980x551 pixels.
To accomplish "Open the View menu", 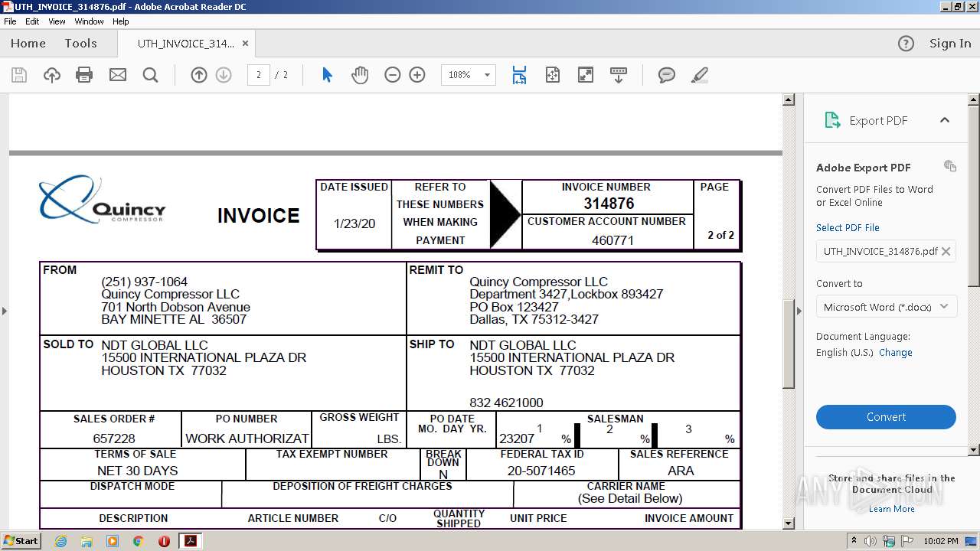I will coord(57,21).
